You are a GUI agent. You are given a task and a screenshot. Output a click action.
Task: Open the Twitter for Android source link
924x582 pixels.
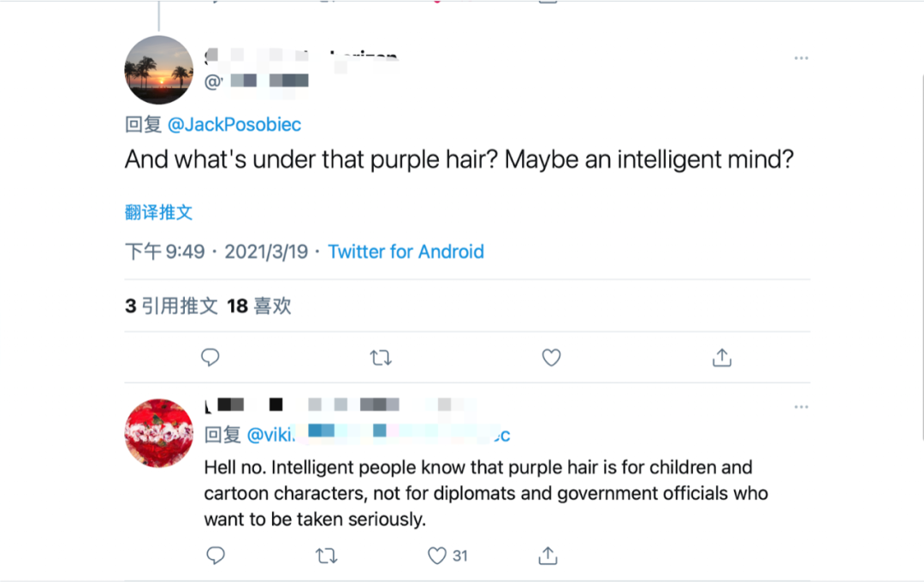click(406, 252)
